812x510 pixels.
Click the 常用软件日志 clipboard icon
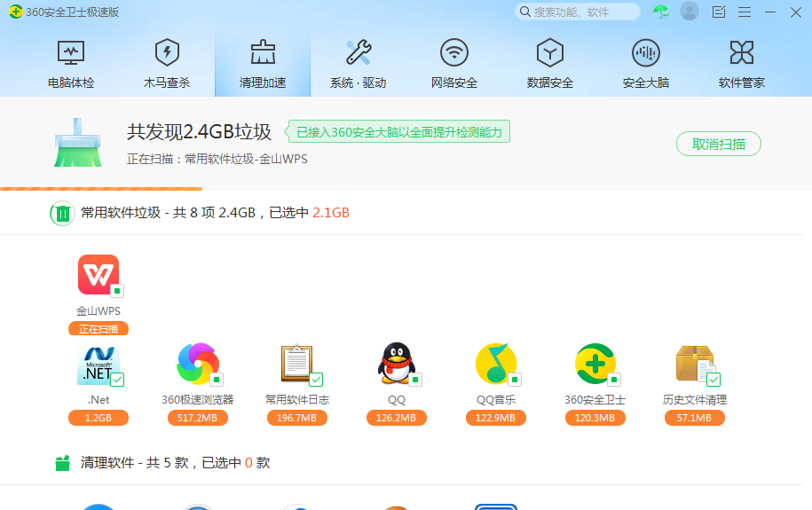pyautogui.click(x=296, y=363)
